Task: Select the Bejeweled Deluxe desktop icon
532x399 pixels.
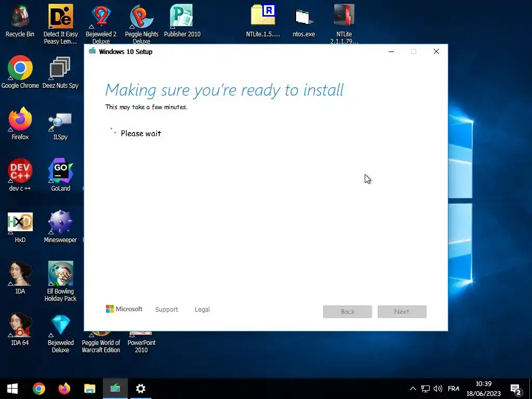Action: (60, 333)
